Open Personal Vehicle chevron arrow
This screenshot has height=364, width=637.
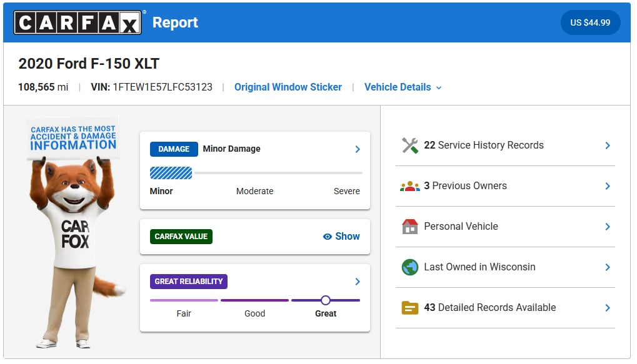(608, 227)
